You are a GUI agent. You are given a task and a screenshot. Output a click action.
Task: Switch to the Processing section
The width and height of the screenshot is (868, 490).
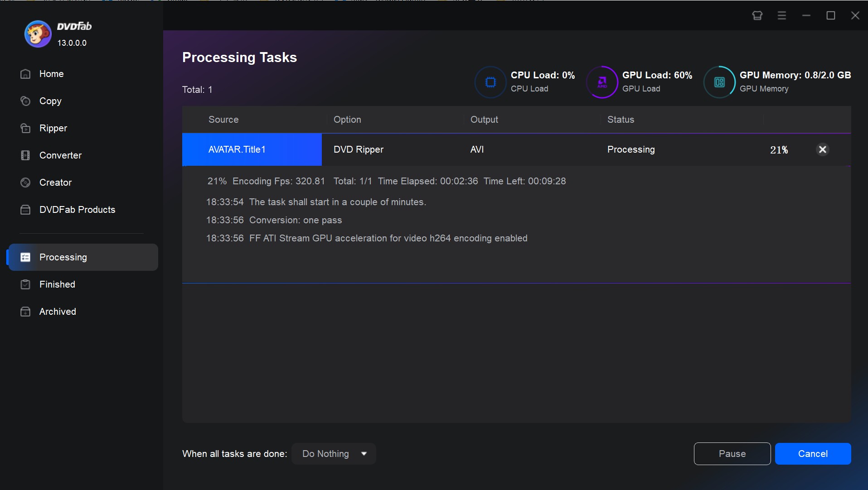click(x=63, y=257)
